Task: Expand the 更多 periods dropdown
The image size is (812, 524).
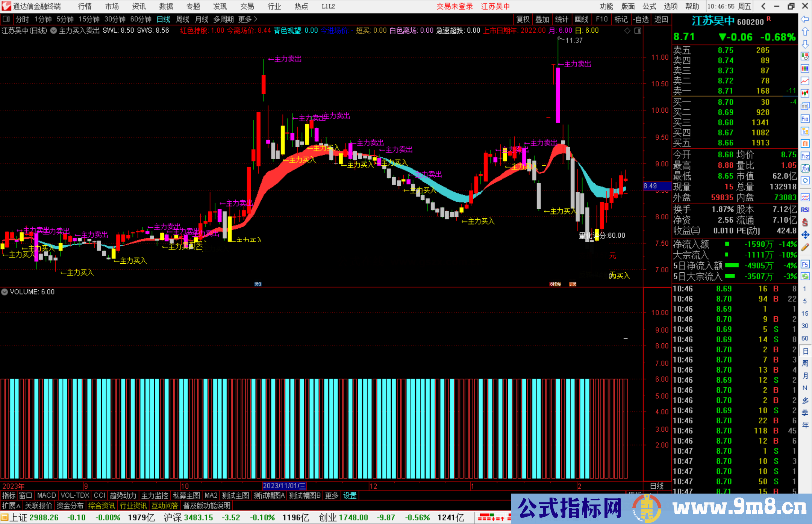Action: coord(248,19)
